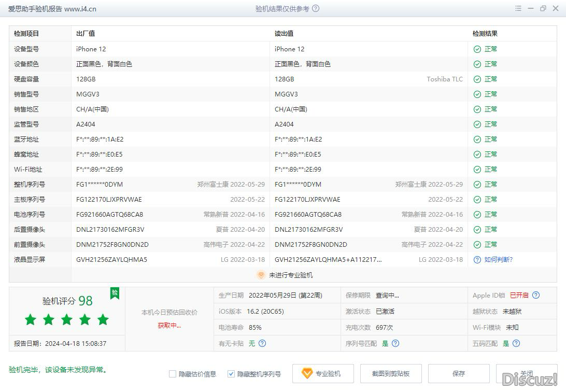Click the green 验 badge ribbon

(115, 293)
